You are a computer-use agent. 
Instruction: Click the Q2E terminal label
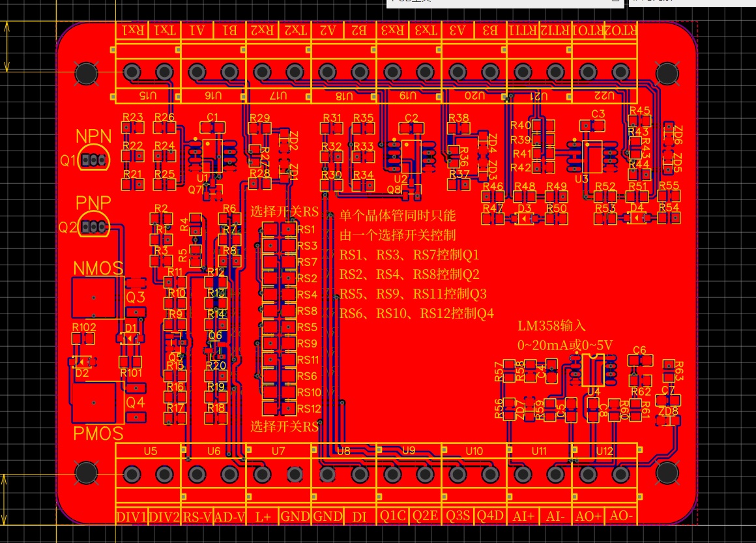tap(425, 516)
